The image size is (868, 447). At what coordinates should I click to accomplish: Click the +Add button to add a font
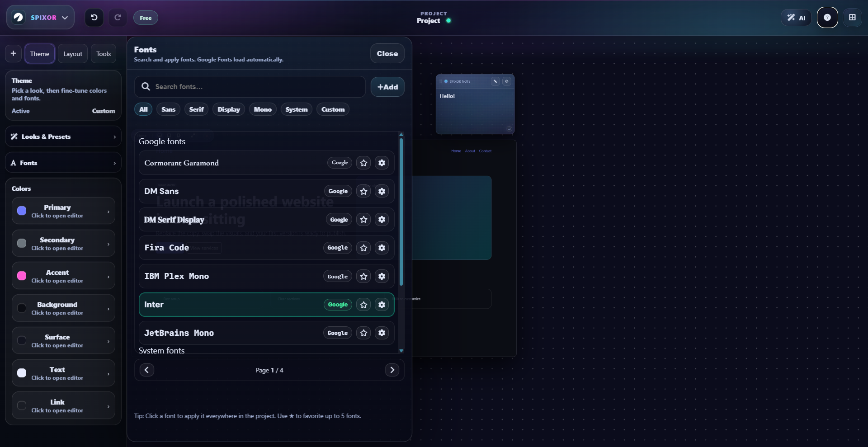(x=387, y=87)
